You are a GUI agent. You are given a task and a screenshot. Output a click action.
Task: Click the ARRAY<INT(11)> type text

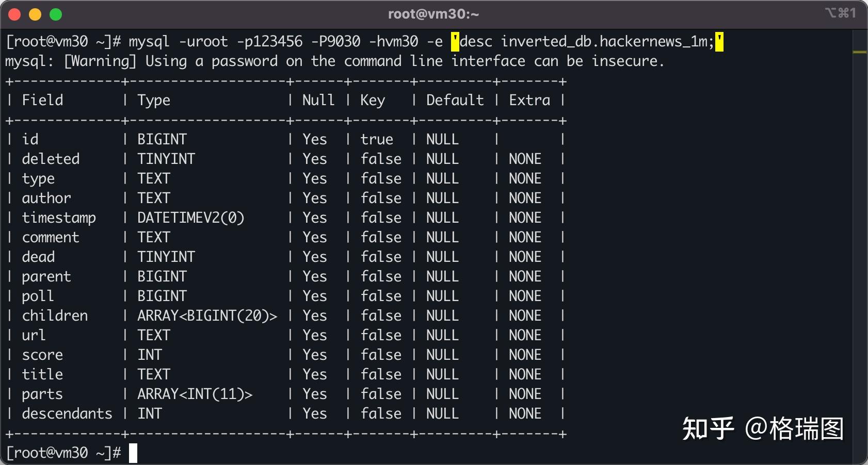[x=195, y=394]
